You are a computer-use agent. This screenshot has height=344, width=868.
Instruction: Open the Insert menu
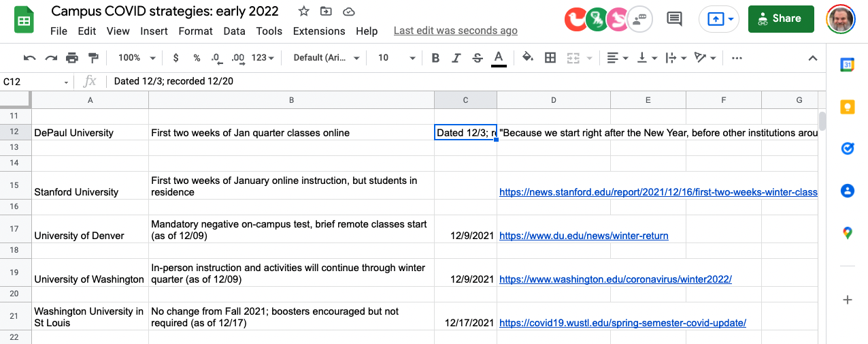(x=154, y=31)
